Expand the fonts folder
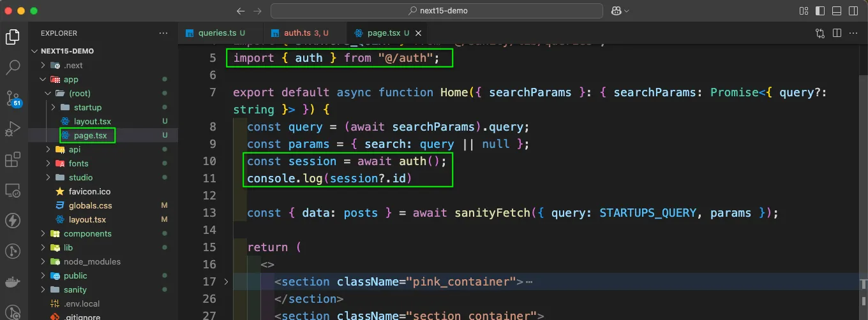 (49, 163)
